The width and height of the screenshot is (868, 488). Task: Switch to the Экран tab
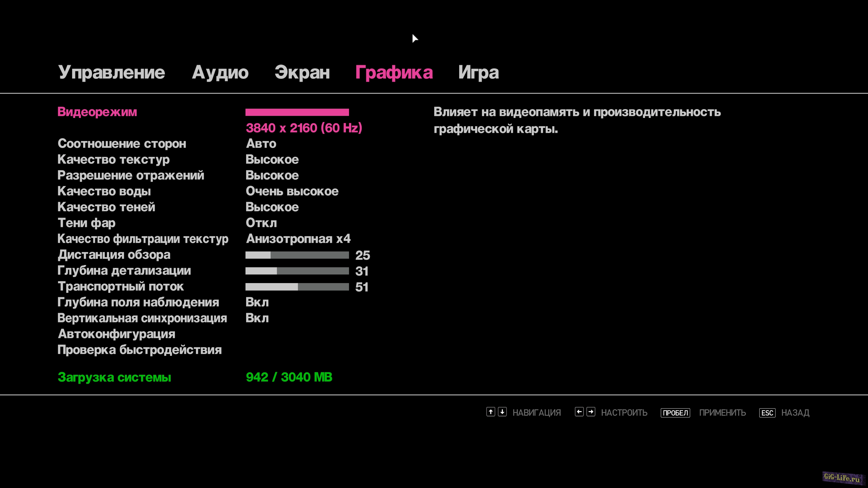(302, 72)
